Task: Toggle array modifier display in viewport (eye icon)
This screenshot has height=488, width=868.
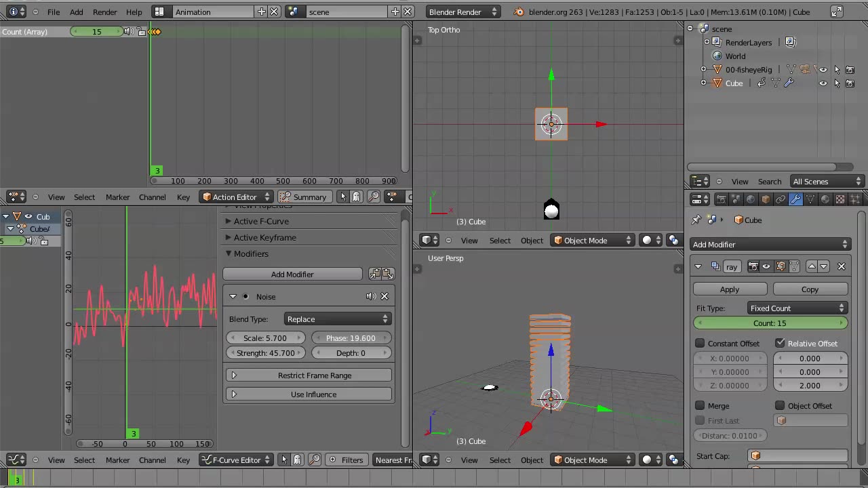Action: (x=766, y=266)
